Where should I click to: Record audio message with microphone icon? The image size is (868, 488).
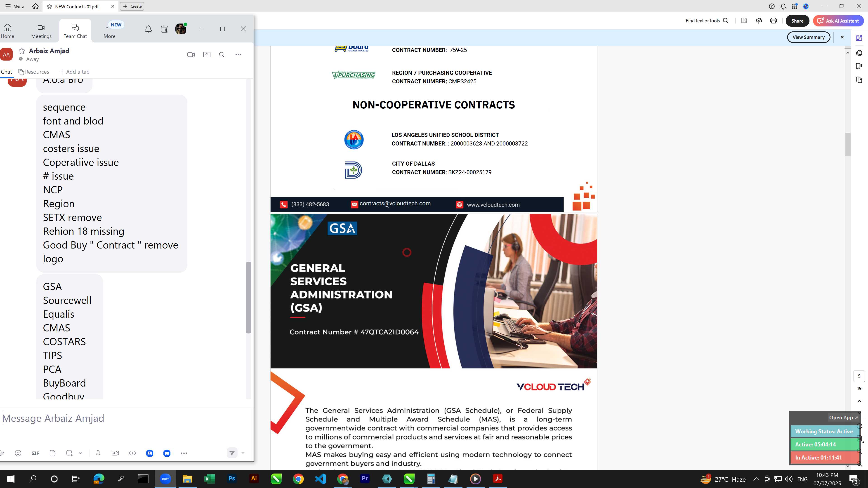point(98,453)
